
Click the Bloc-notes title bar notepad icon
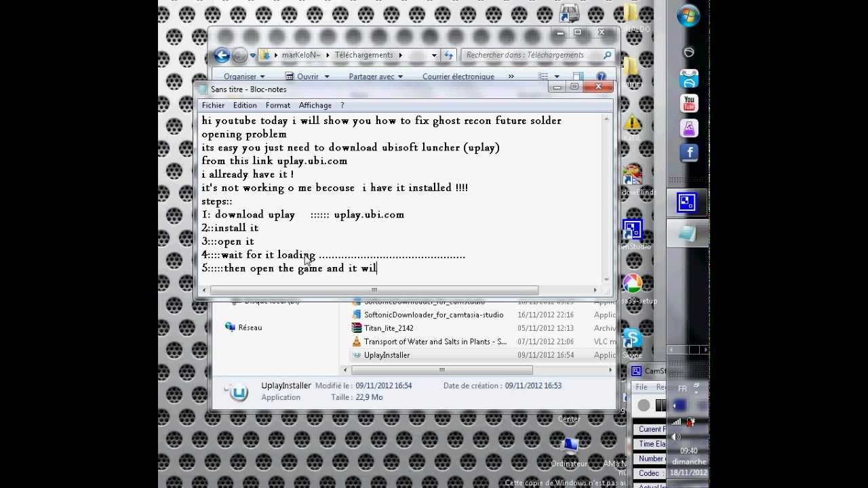[203, 89]
